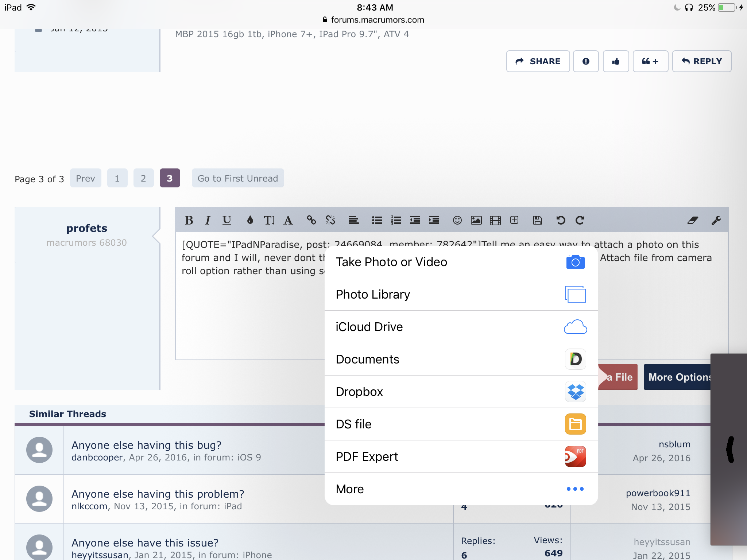Open the text color droplet tool
747x560 pixels.
[250, 220]
